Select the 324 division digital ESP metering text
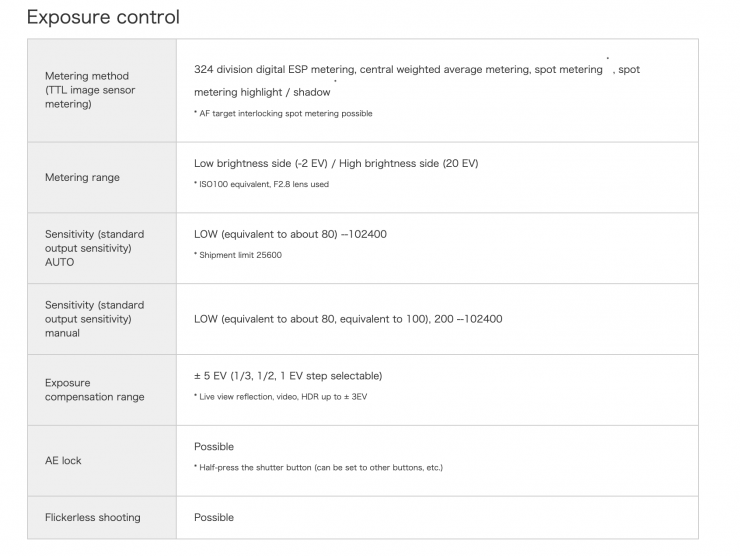The width and height of the screenshot is (740, 556). tap(273, 70)
